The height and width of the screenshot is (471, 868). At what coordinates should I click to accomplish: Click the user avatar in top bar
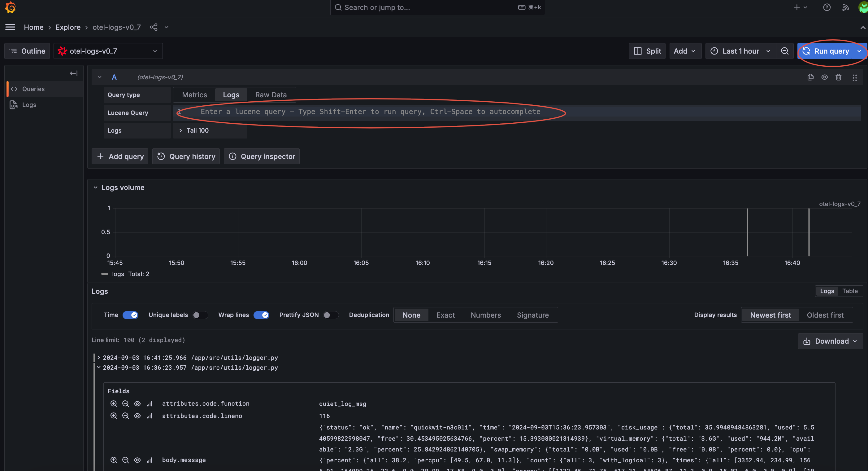[863, 7]
